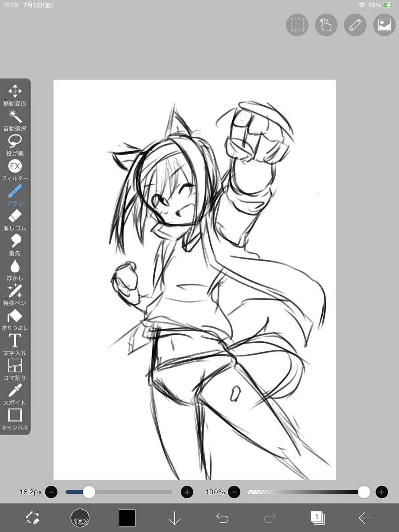
Task: Open the selection area tool at top
Action: [297, 25]
